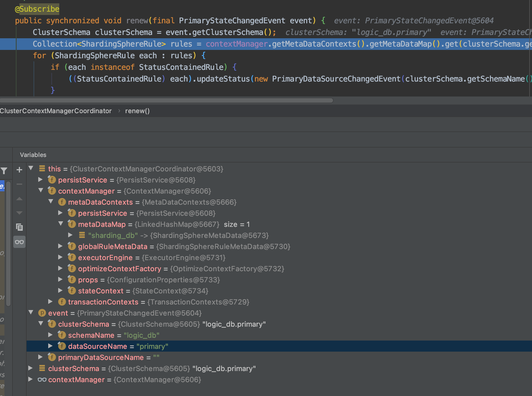
Task: Click the object icon next to "sharding_db"
Action: [82, 235]
